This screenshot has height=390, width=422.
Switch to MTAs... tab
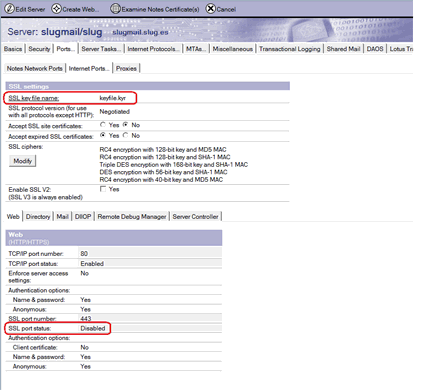click(196, 49)
